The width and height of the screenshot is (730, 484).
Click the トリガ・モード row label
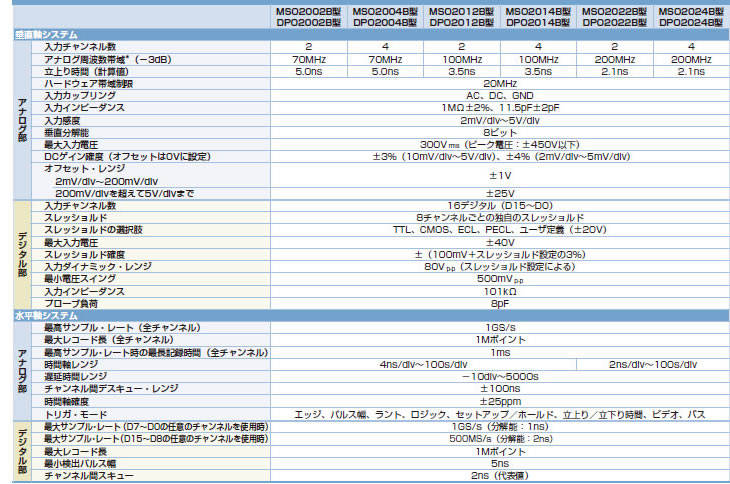click(x=75, y=414)
